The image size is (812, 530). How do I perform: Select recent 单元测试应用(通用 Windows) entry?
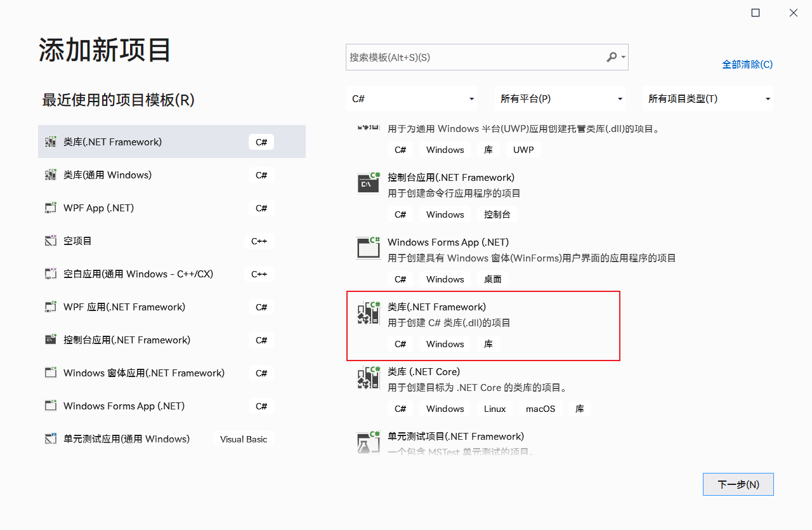[172, 439]
